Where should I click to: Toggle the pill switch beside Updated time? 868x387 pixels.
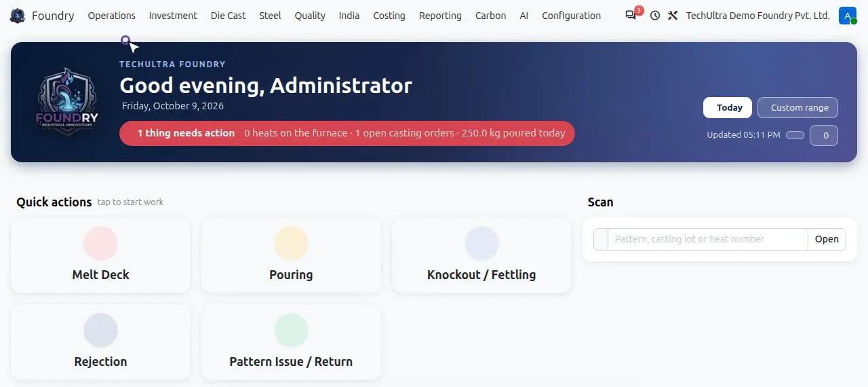(795, 135)
